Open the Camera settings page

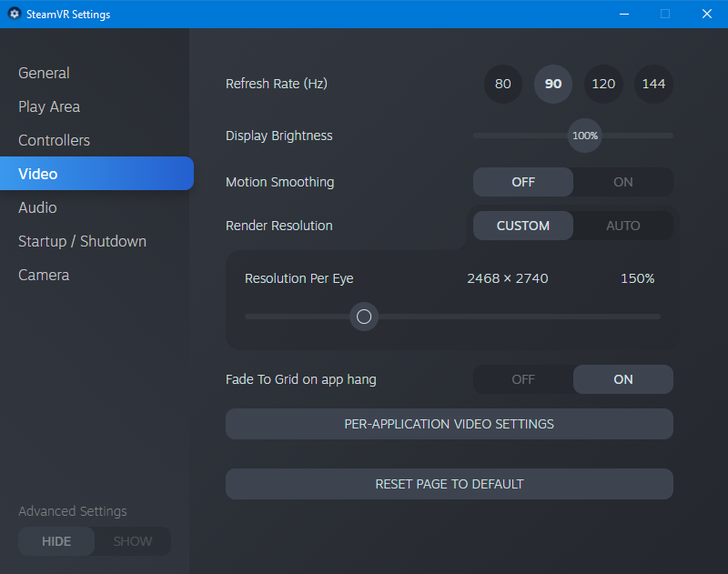[44, 275]
